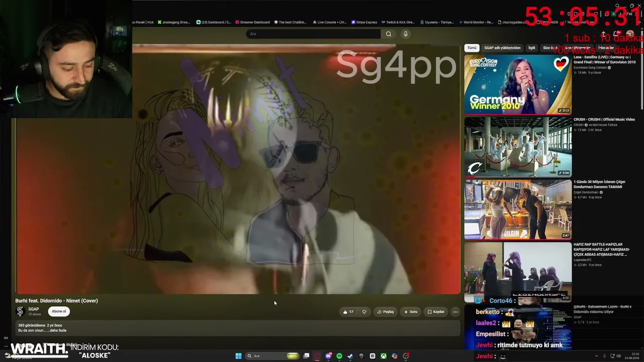Screen dimensions: 644x362
Task: Click the HAFIZ RAP BATTLE video title
Action: [602, 249]
